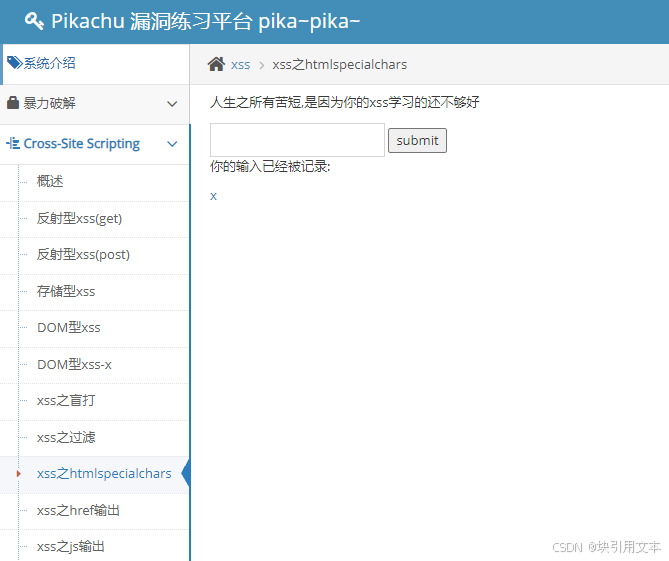Focus the text input field

(x=297, y=140)
